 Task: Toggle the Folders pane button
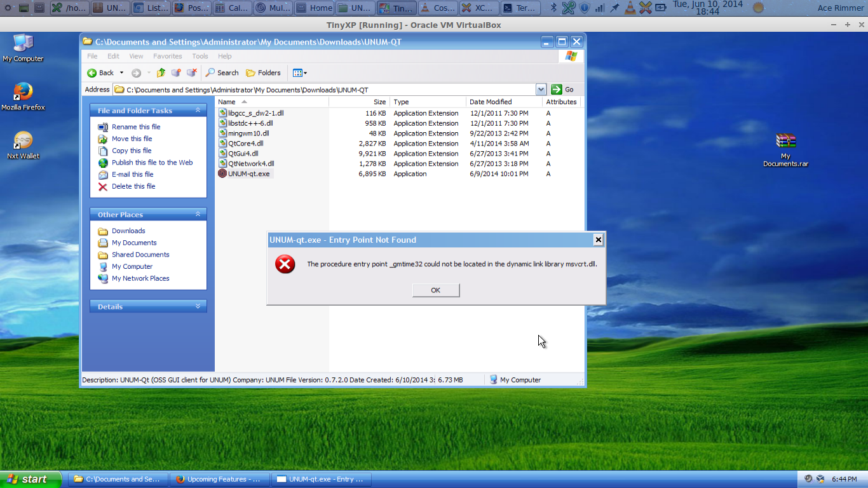pos(263,72)
